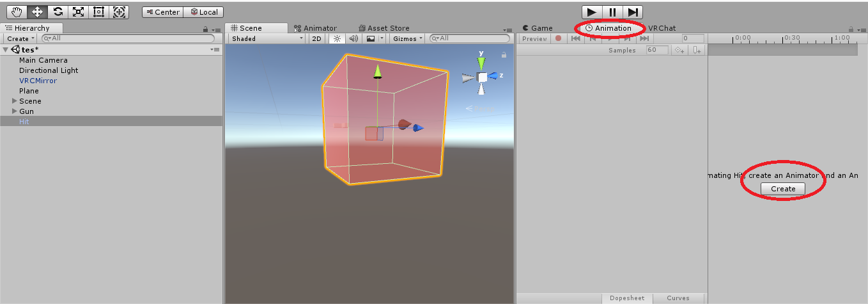
Task: Select the Move tool
Action: [37, 12]
